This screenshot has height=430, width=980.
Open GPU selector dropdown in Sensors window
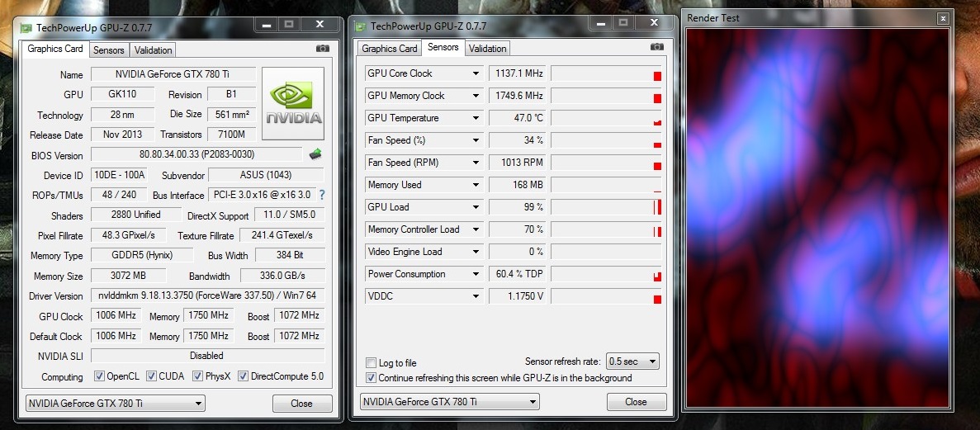pos(449,402)
